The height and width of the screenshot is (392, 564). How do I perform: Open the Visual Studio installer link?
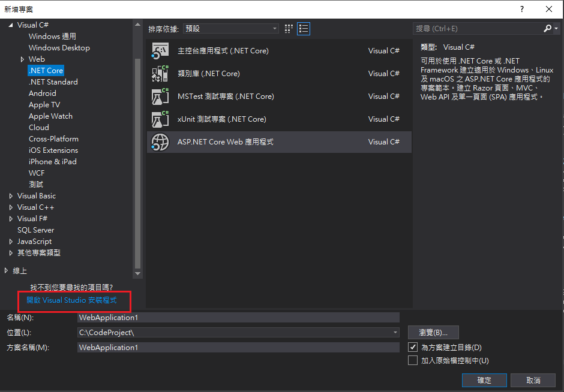click(x=71, y=300)
